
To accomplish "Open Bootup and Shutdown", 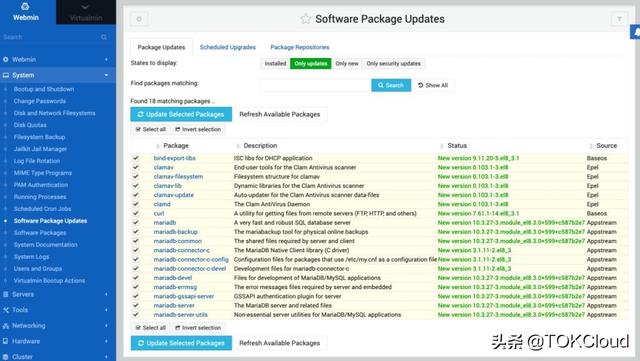I will click(x=44, y=89).
